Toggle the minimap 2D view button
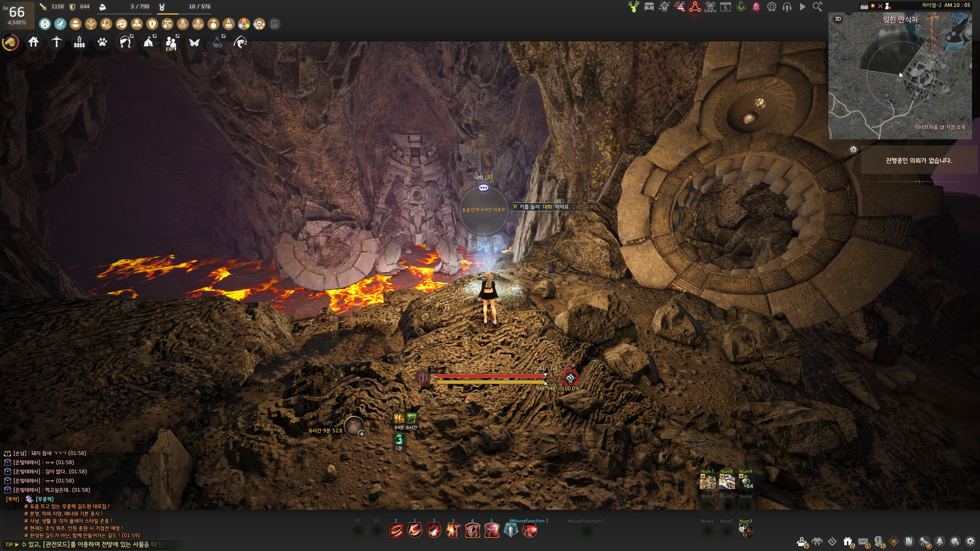Viewport: 980px width, 551px height. pyautogui.click(x=838, y=19)
